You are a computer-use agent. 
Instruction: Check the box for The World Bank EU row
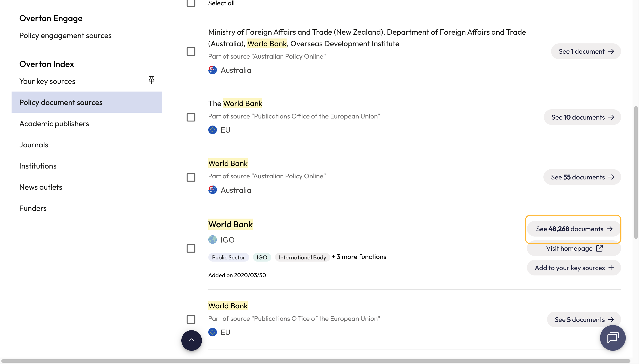[191, 117]
